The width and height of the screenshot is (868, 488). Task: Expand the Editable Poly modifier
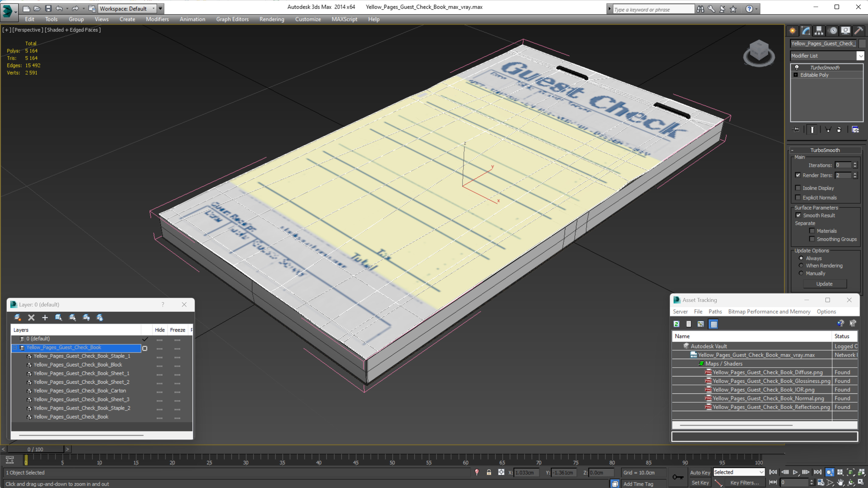coord(796,75)
